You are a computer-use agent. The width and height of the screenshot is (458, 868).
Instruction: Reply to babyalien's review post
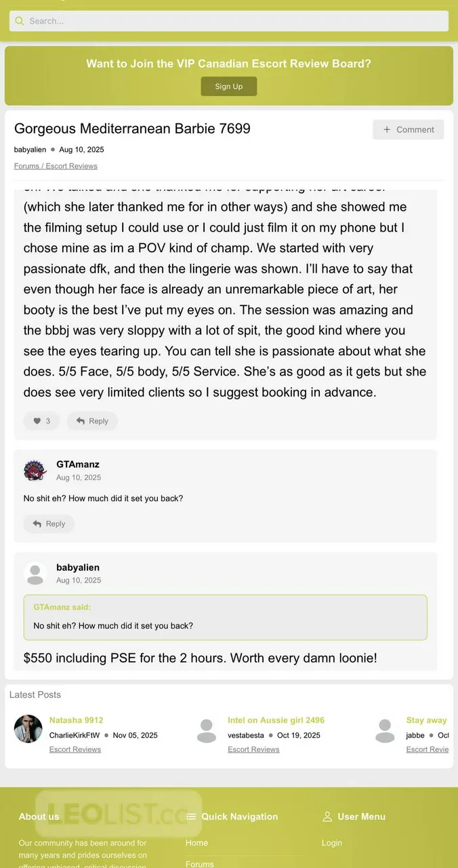[92, 421]
